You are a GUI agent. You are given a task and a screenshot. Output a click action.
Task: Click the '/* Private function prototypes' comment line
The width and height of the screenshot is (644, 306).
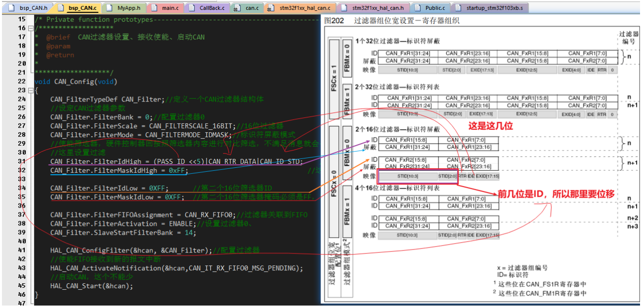click(x=176, y=19)
